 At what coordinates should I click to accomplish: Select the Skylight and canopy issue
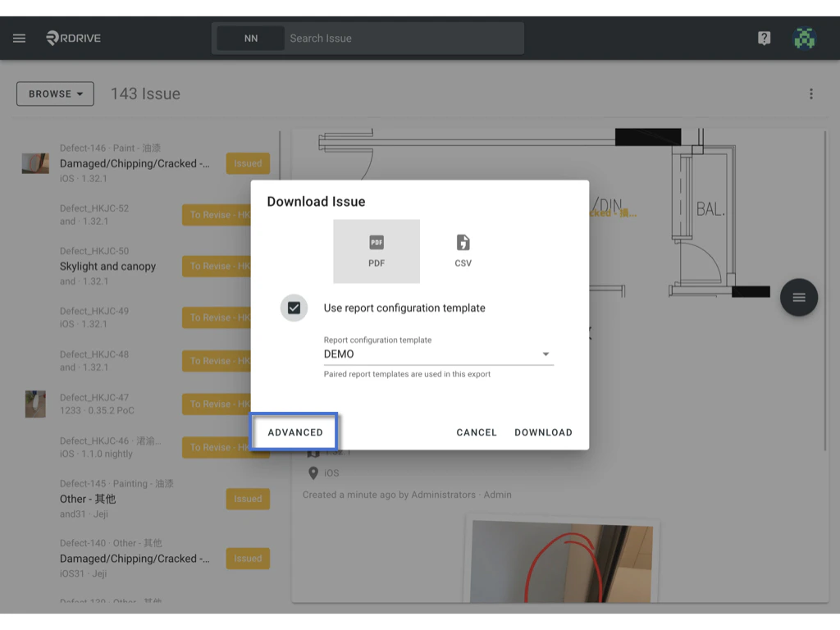click(107, 267)
